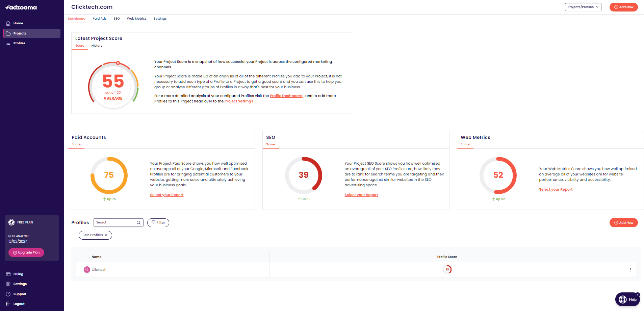Click Select your Report in SEO card
644x311 pixels.
coord(361,195)
